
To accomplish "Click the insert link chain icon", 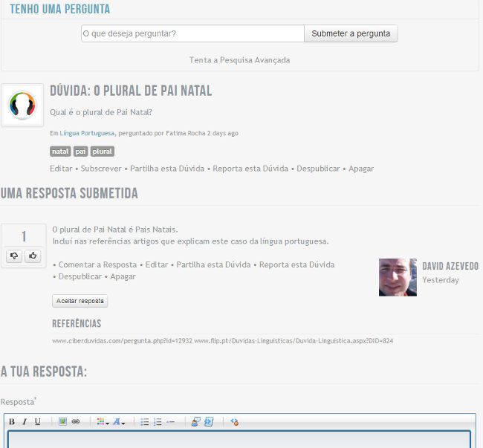I will coord(76,422).
